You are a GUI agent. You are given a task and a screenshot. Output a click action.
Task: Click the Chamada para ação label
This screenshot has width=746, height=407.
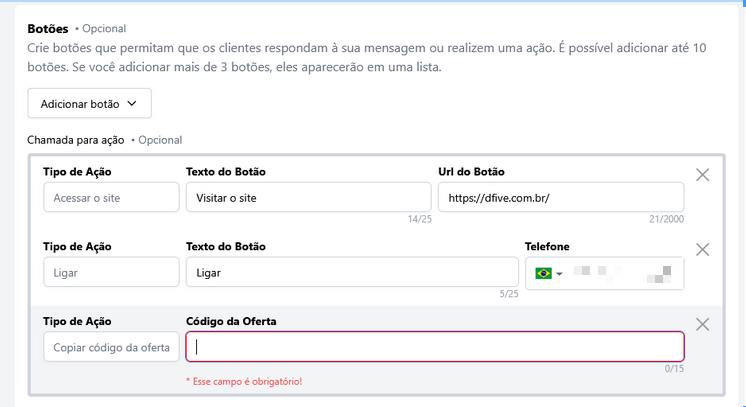click(x=75, y=140)
